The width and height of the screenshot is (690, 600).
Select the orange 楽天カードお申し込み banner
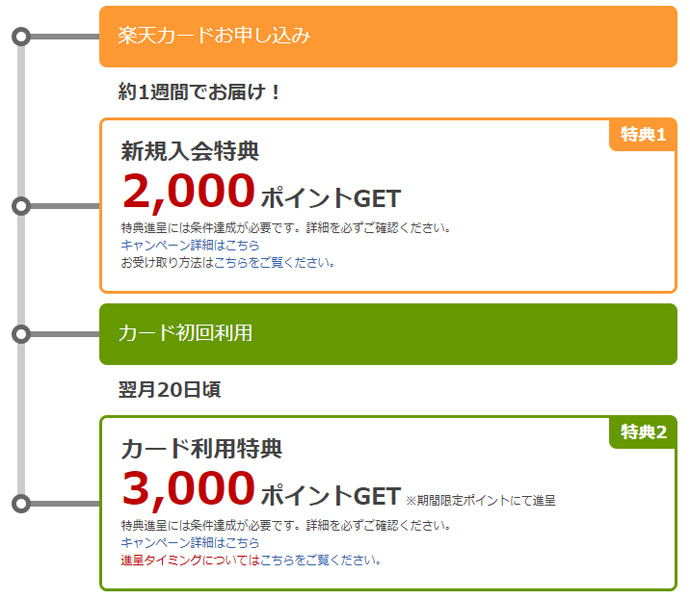click(x=388, y=37)
